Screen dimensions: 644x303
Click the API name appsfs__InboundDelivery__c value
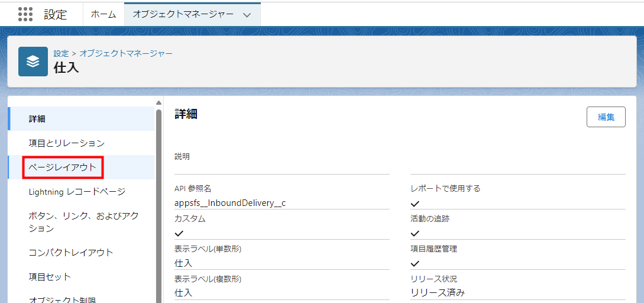pos(230,203)
